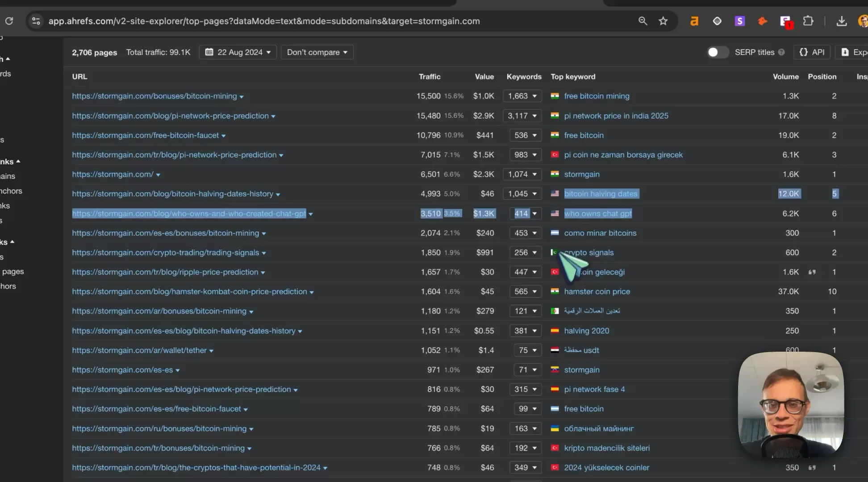Viewport: 868px width, 482px height.
Task: Click the SERP titles help question icon
Action: coord(781,52)
